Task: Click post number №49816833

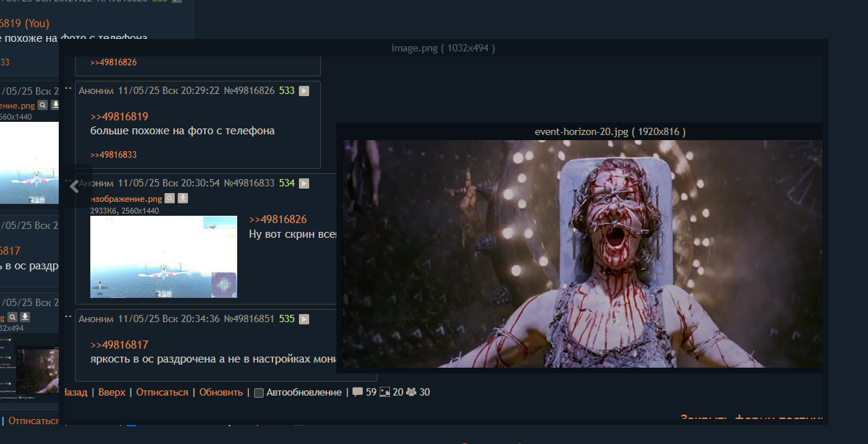Action: pyautogui.click(x=249, y=183)
